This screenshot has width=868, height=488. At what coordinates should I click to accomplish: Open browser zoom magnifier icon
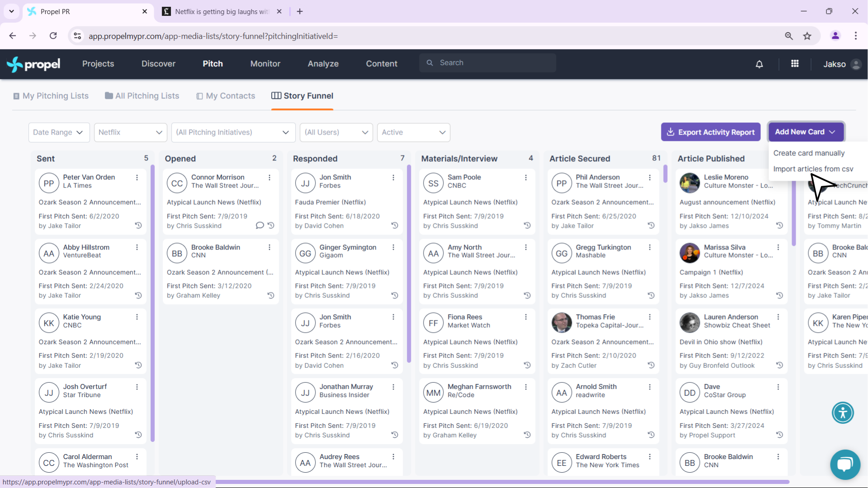pos(789,36)
